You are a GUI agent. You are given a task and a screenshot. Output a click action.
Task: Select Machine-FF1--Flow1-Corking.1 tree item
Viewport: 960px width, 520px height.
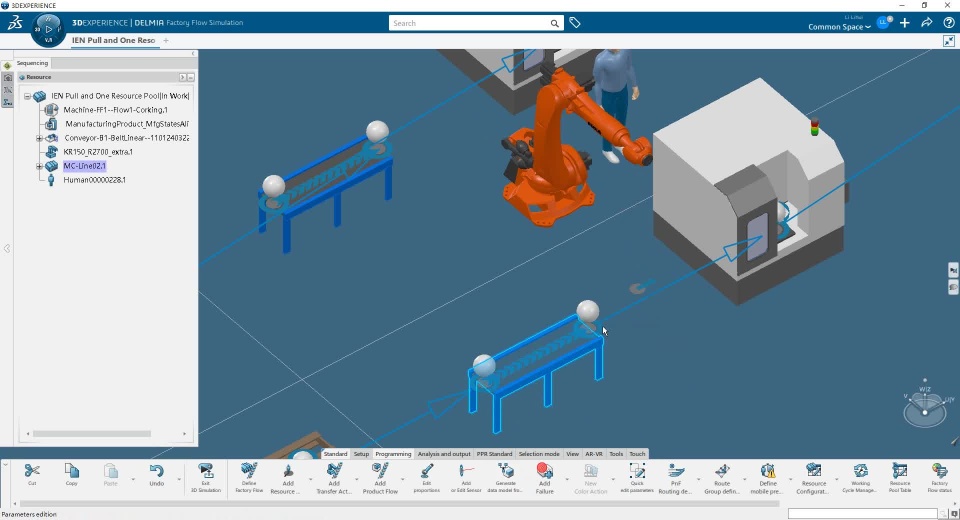(x=115, y=110)
